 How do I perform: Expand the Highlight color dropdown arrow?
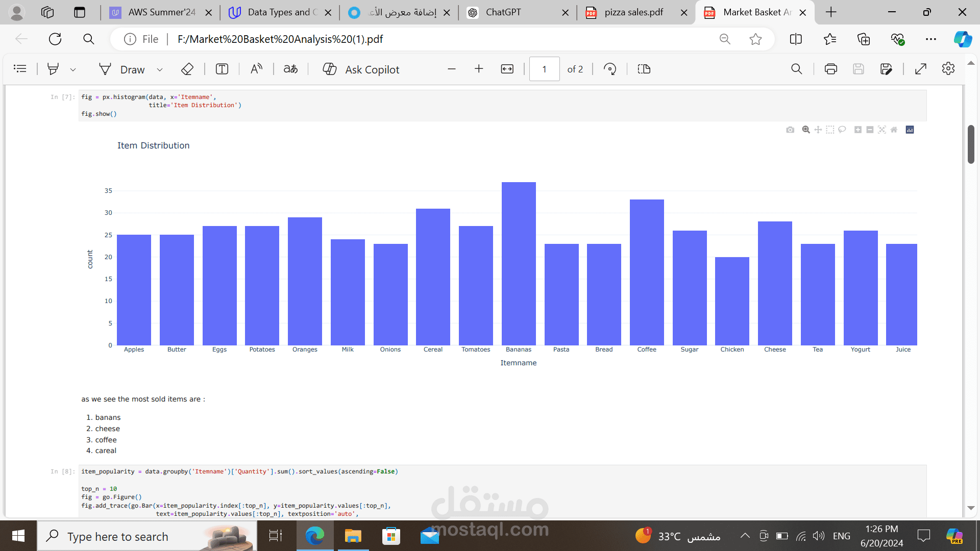click(x=73, y=69)
